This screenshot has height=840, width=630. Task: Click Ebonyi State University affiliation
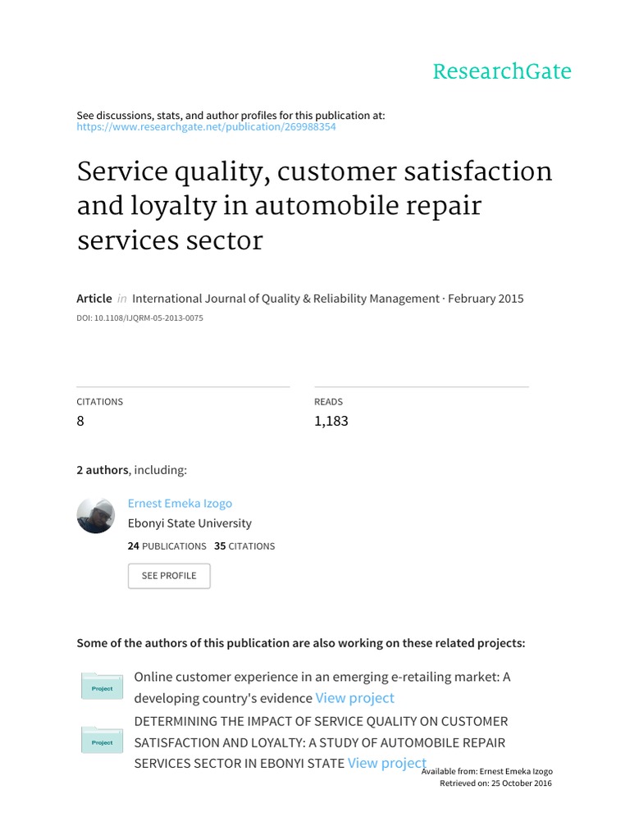click(x=189, y=523)
